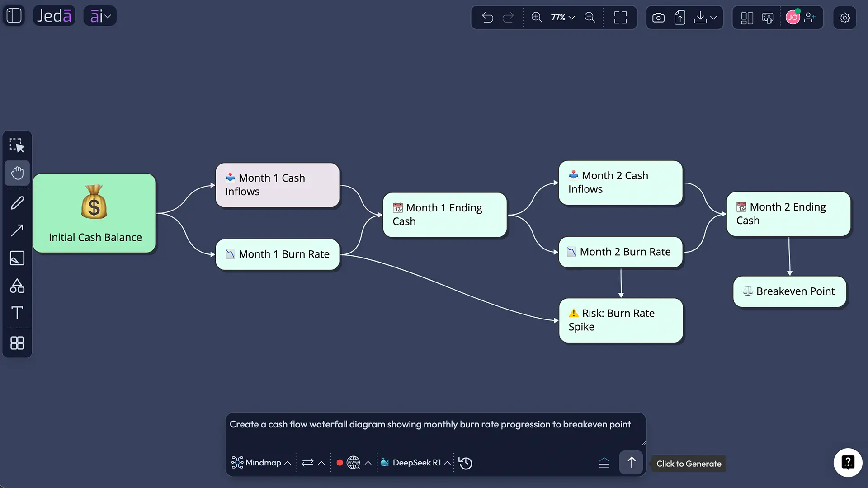Screen dimensions: 868x488
Task: Open the help question mark button
Action: tap(848, 462)
